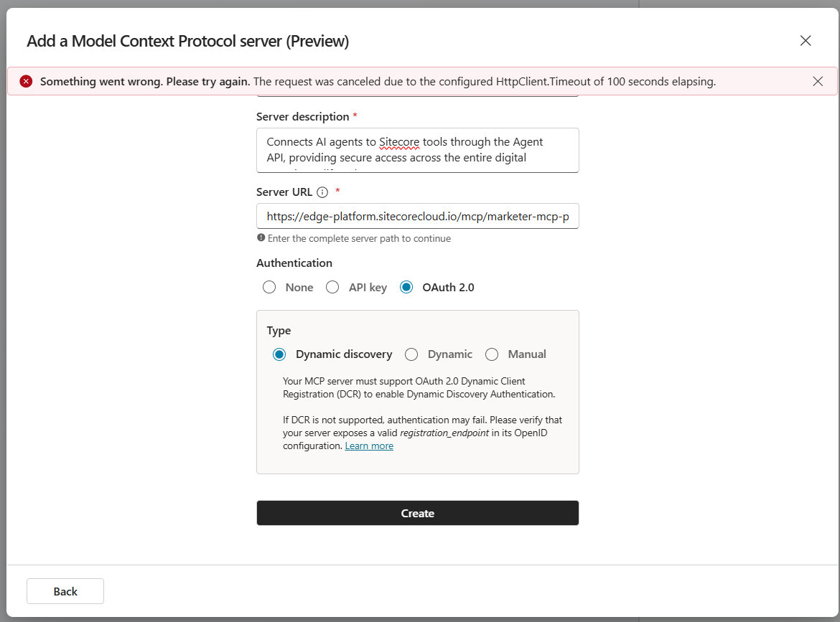Click the Type heading in the OAuth panel

pyautogui.click(x=279, y=331)
